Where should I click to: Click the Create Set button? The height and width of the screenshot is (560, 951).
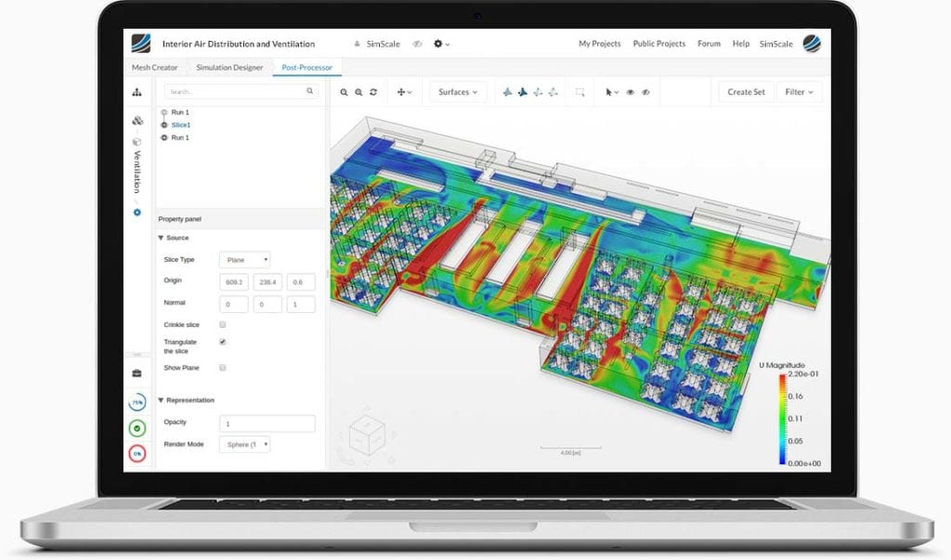[746, 92]
